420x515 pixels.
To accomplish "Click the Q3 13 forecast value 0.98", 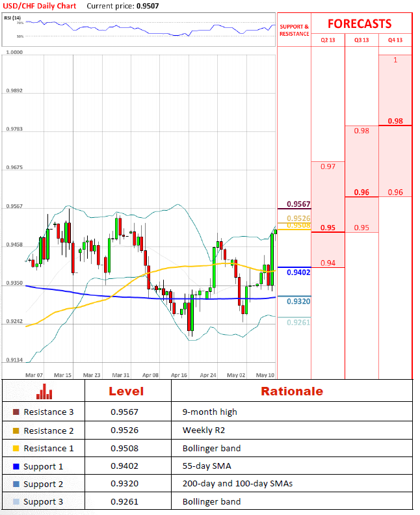I will pyautogui.click(x=361, y=131).
